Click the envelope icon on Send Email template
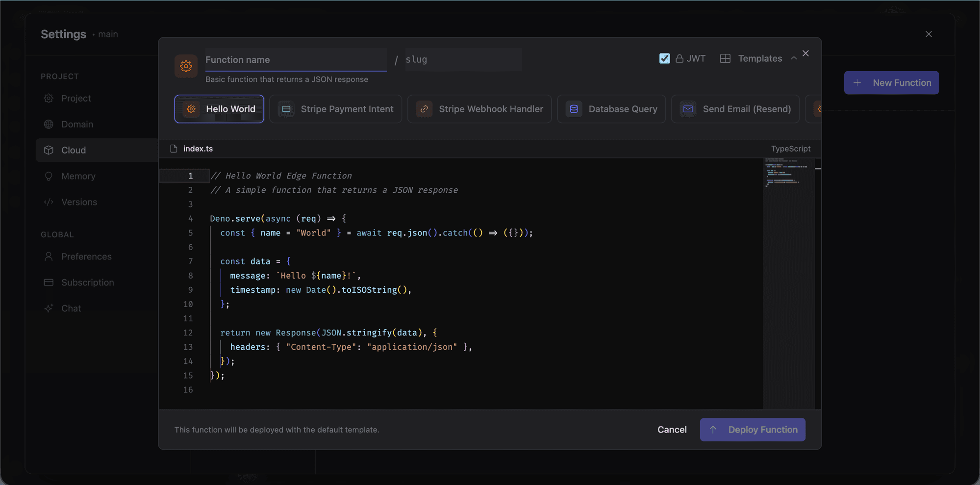Screen dimensions: 980x485 pyautogui.click(x=688, y=109)
